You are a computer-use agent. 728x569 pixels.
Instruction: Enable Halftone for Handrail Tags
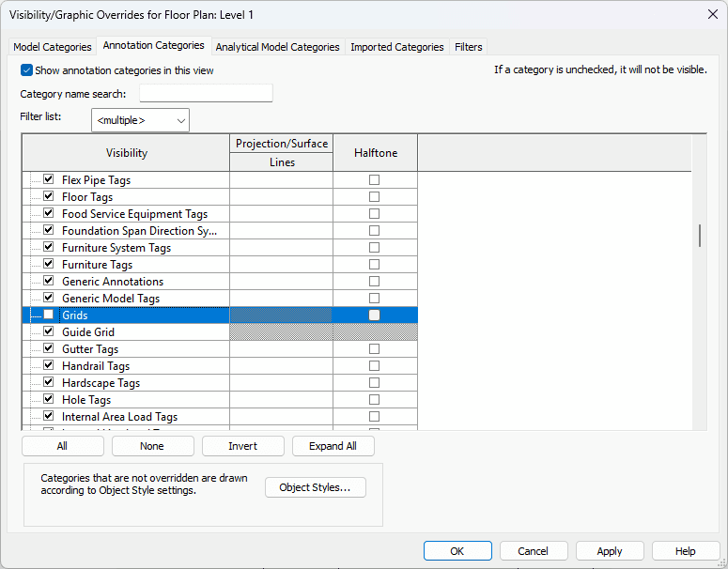pyautogui.click(x=374, y=366)
